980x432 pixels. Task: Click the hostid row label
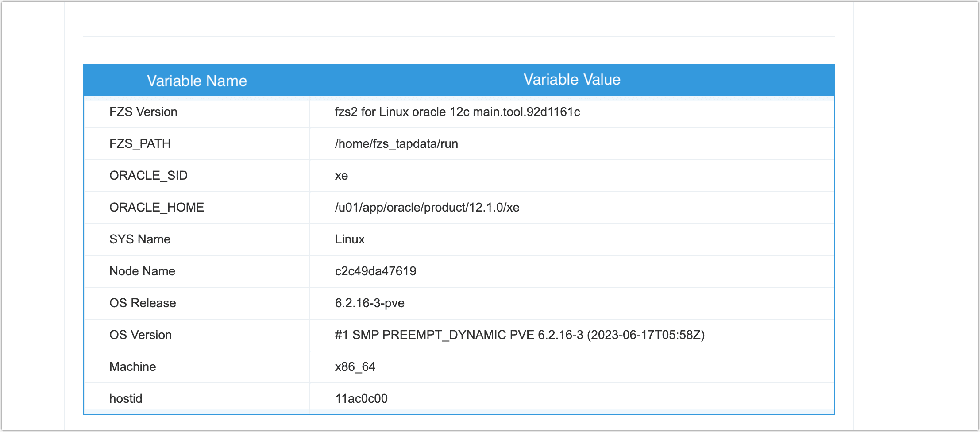point(126,399)
